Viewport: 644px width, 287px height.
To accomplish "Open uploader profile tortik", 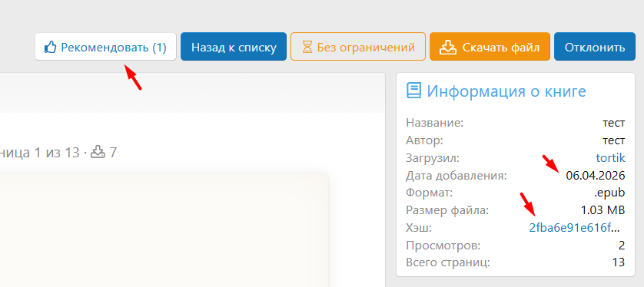I will [610, 158].
